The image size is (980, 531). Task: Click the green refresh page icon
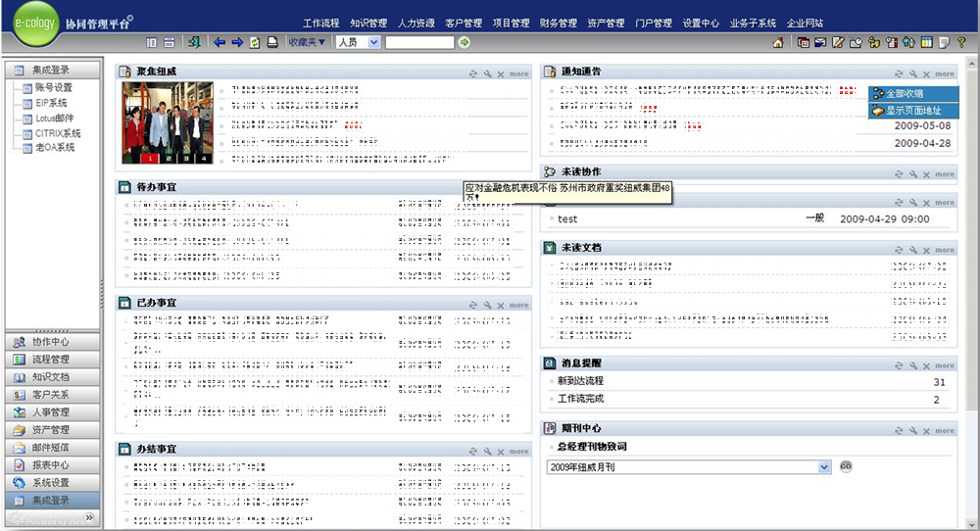(x=255, y=42)
